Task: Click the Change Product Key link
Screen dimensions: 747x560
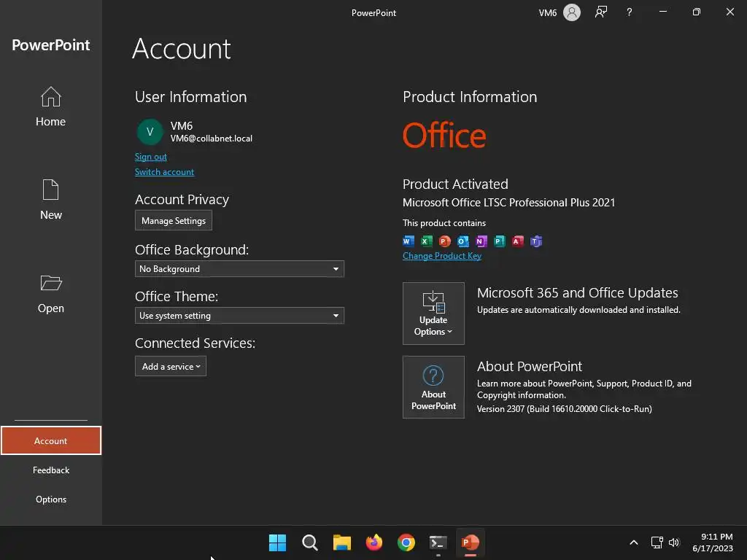Action: (441, 256)
